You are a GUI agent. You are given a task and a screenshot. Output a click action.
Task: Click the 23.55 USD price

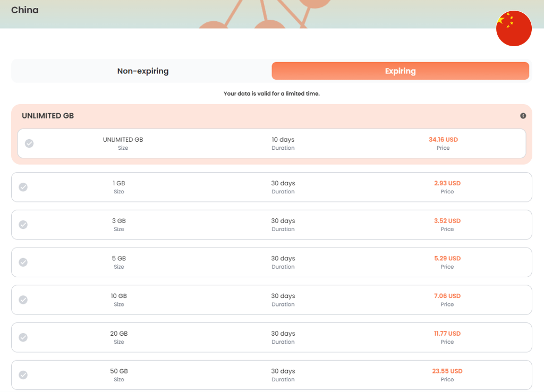coord(447,371)
